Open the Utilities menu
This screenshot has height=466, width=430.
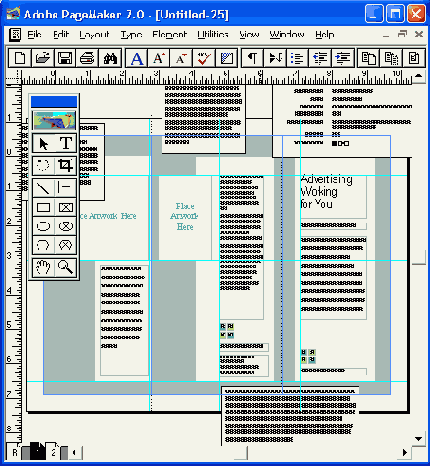[x=213, y=35]
